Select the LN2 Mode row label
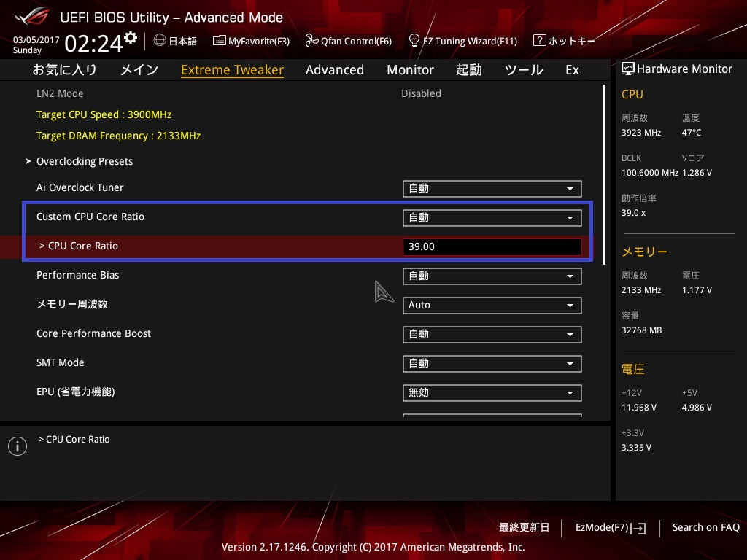Screen dimensions: 747x560 point(60,93)
